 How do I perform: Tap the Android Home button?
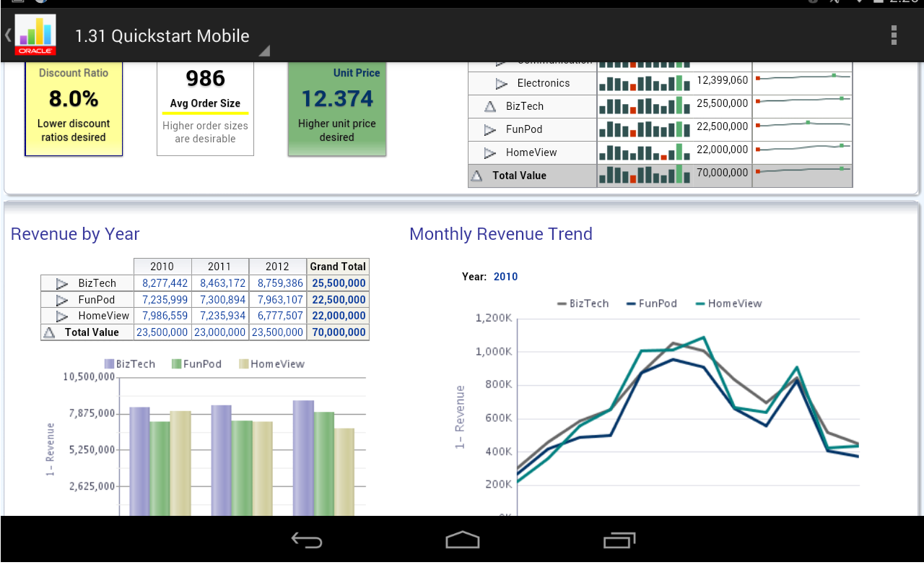pos(462,539)
